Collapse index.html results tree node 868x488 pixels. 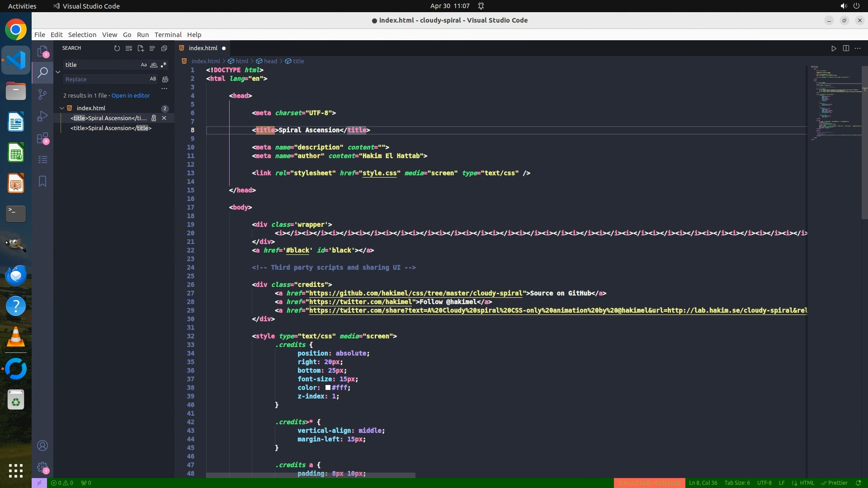pos(62,108)
